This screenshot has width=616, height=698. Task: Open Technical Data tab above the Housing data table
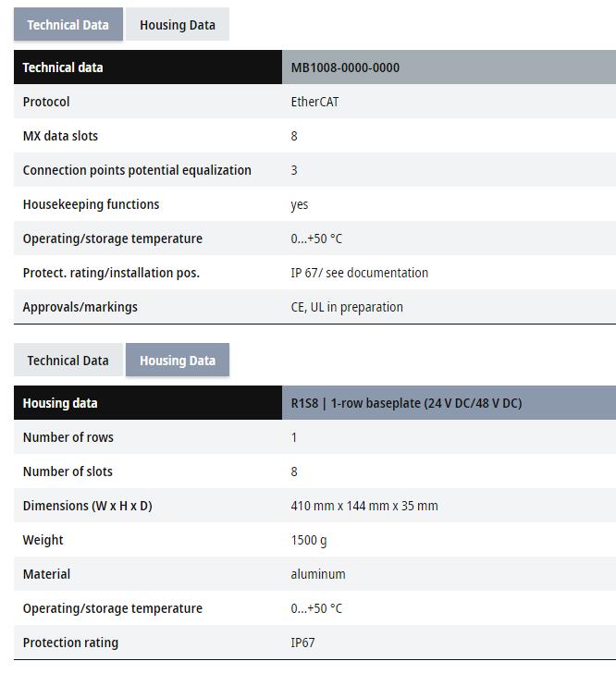pyautogui.click(x=68, y=361)
